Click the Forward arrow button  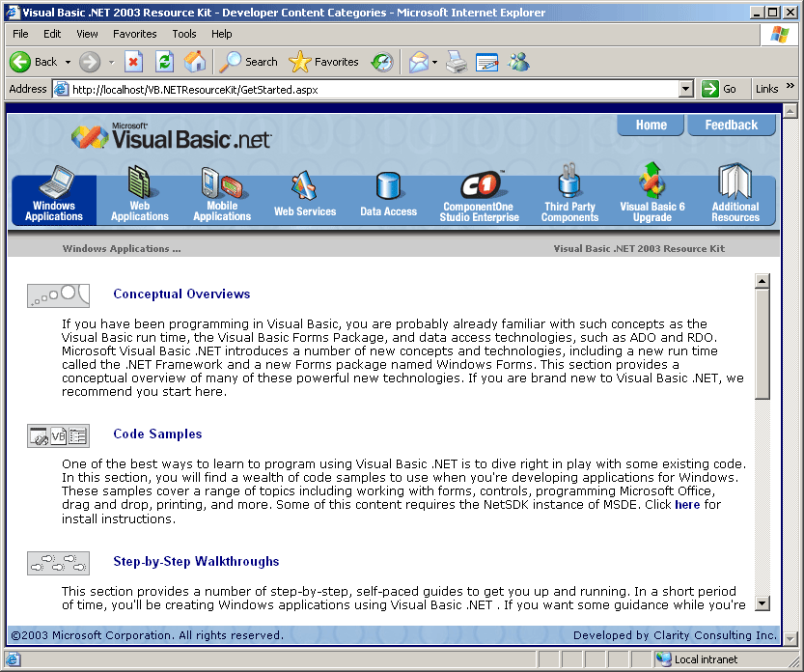coord(90,62)
